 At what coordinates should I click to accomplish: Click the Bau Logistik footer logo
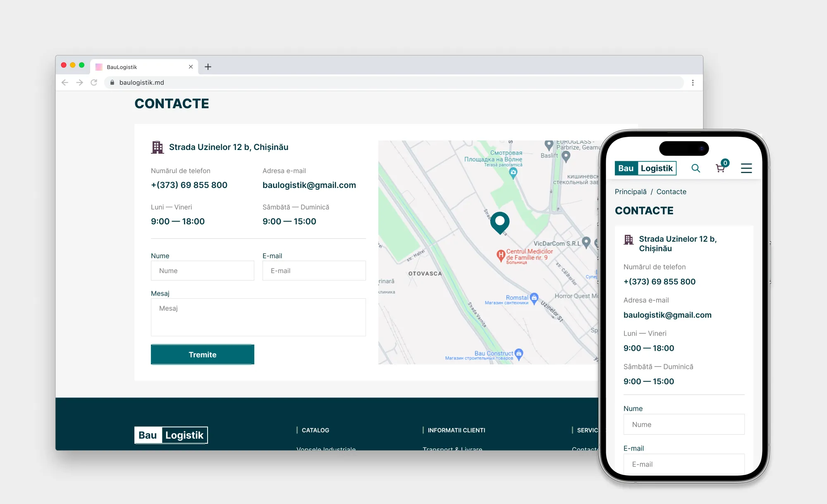[171, 435]
